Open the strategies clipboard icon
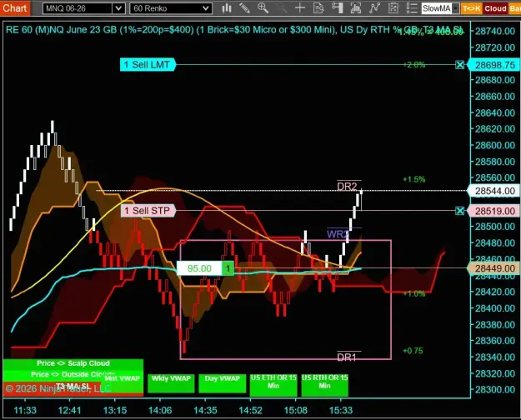The height and width of the screenshot is (420, 521). 393,8
